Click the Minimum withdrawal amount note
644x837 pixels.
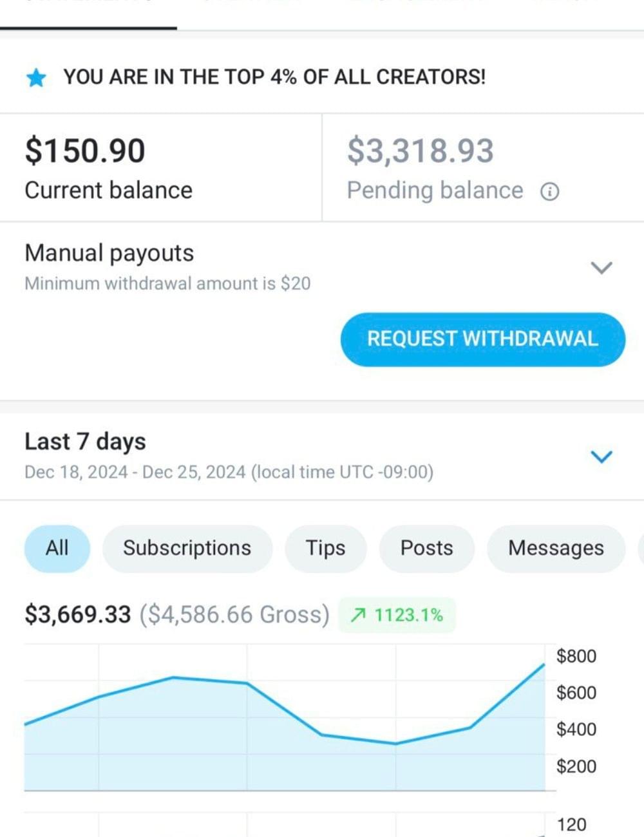coord(167,283)
